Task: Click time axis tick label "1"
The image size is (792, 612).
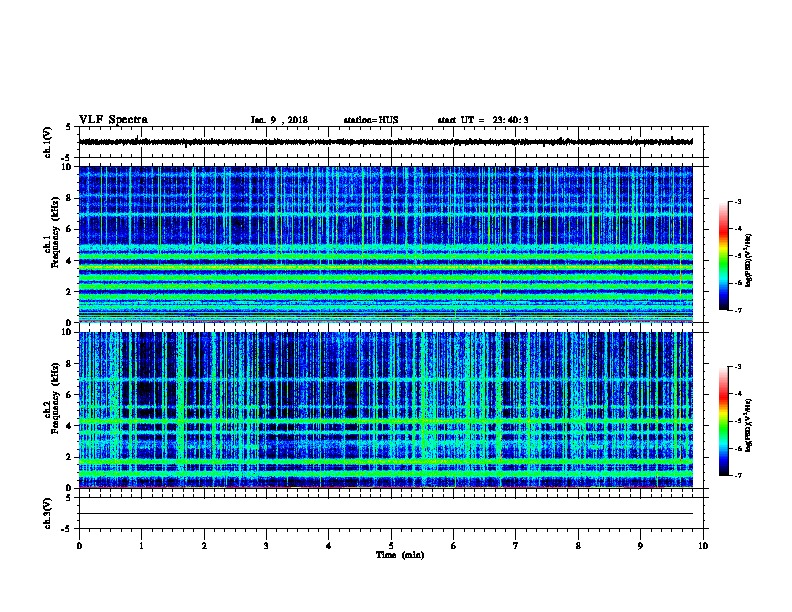Action: pyautogui.click(x=141, y=545)
